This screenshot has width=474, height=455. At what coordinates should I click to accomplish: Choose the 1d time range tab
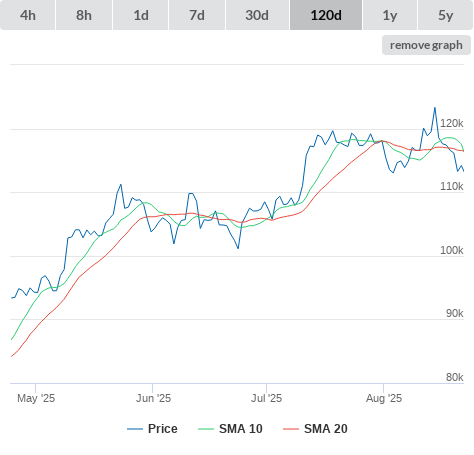click(x=141, y=15)
